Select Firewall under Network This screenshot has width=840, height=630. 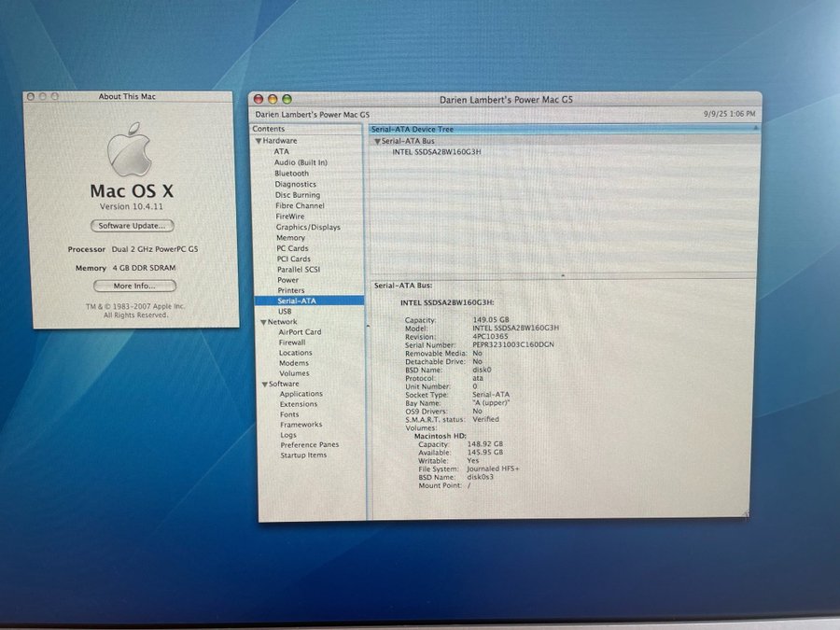tap(292, 343)
